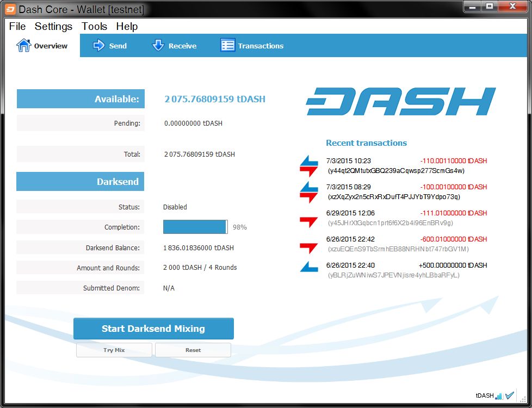Click the red arrow icon beside 6/26/2015 22:42
The image size is (532, 408).
click(309, 248)
